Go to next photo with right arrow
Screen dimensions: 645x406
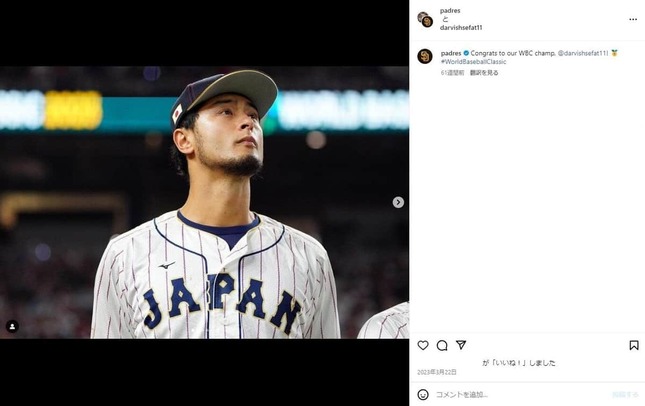(x=398, y=202)
